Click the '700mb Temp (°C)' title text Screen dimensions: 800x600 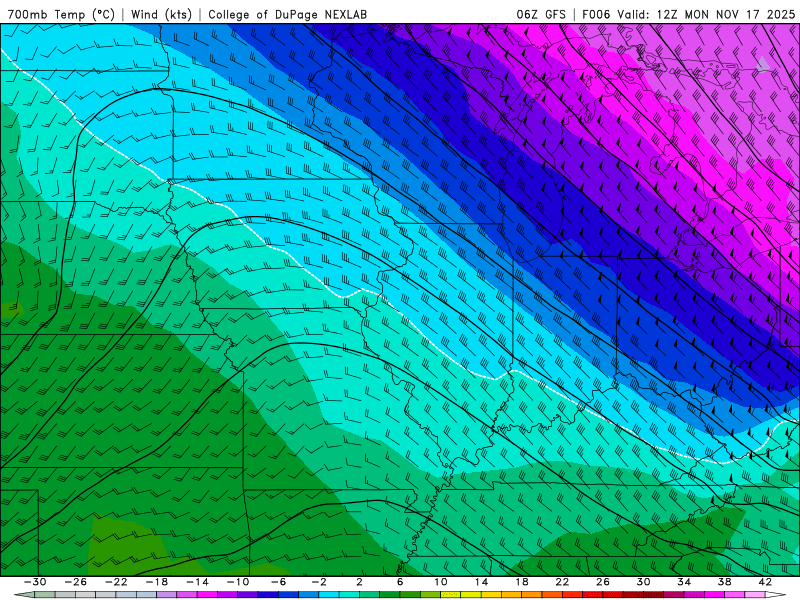[x=61, y=14]
